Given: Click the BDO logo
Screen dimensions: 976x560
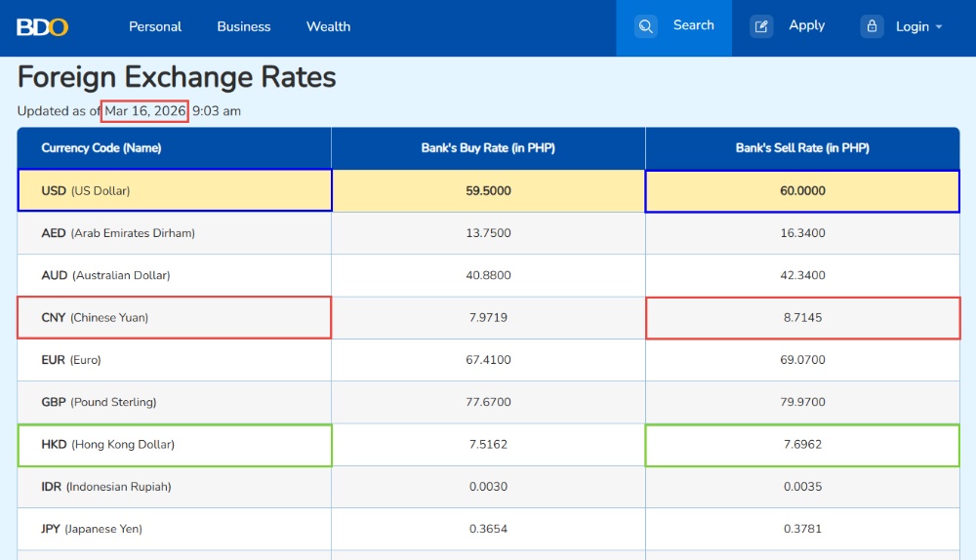Looking at the screenshot, I should 42,27.
